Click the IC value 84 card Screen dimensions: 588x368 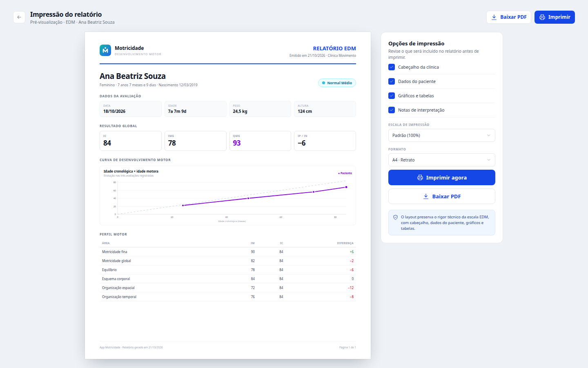point(131,141)
